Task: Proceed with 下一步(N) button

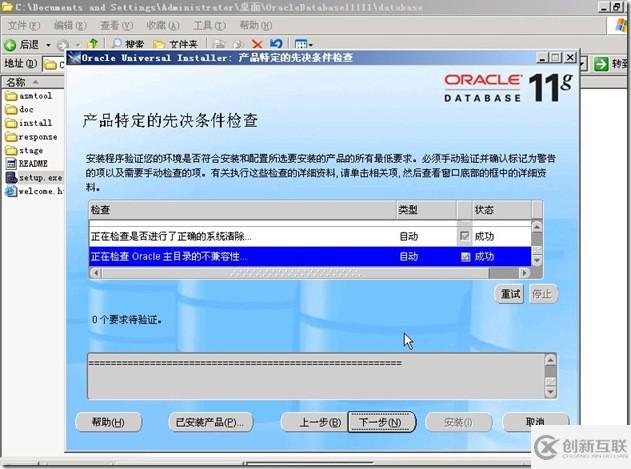Action: [381, 422]
